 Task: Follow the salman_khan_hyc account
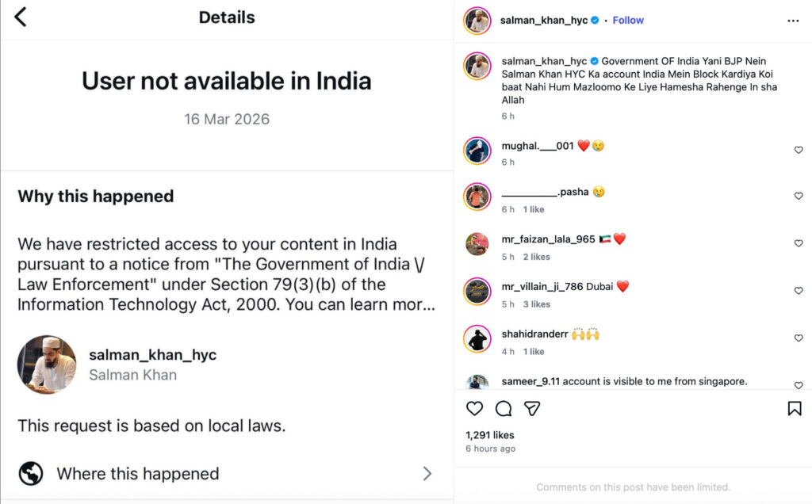click(x=628, y=21)
